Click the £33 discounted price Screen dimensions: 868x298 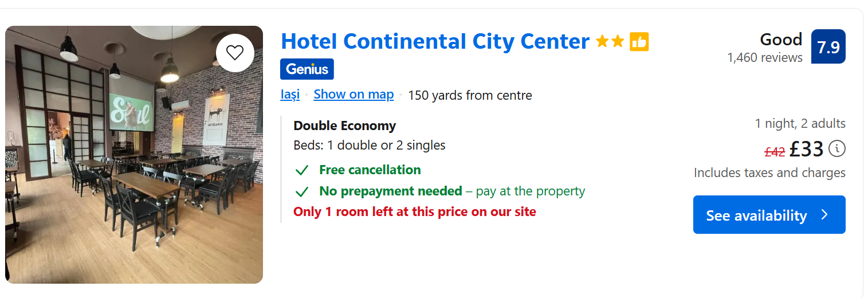pos(806,150)
